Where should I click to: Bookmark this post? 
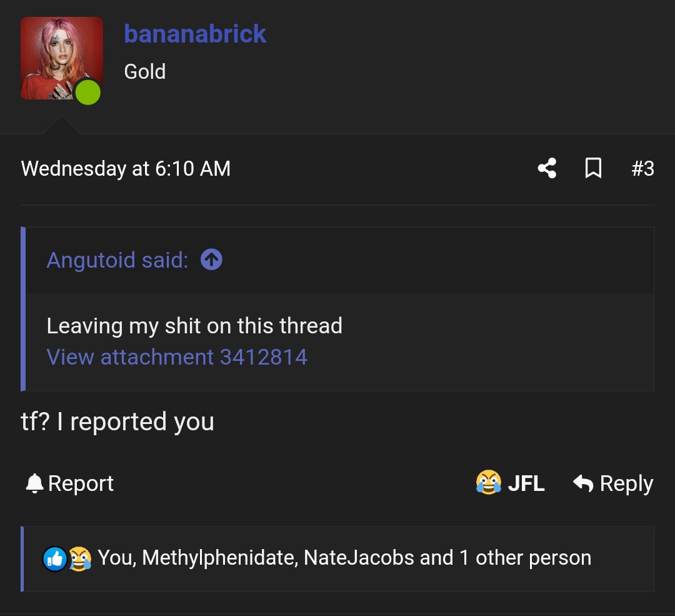(x=593, y=168)
